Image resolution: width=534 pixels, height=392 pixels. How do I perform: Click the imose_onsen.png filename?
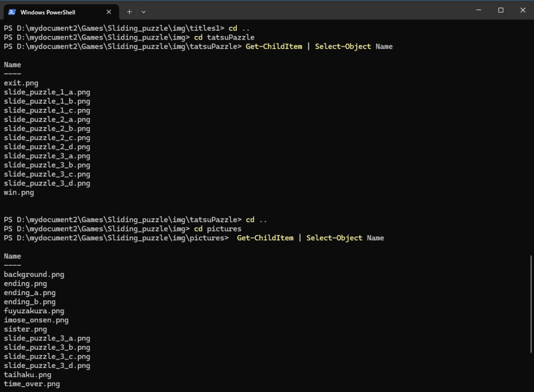coord(36,320)
